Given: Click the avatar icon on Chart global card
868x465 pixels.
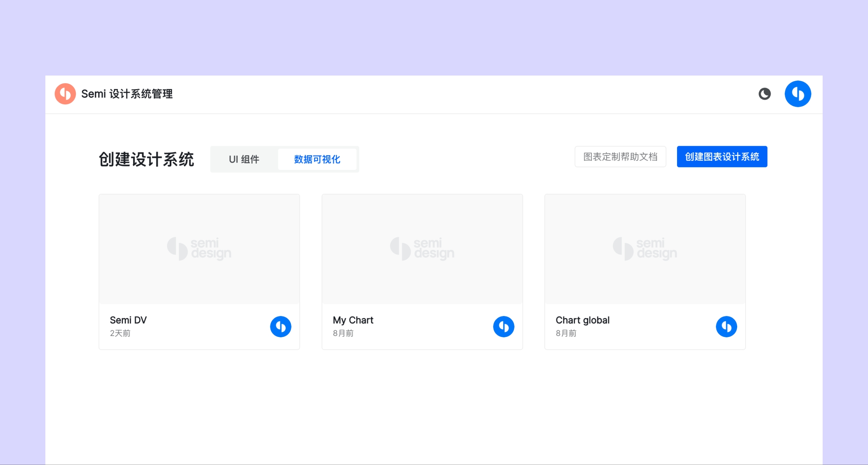Looking at the screenshot, I should (x=726, y=327).
